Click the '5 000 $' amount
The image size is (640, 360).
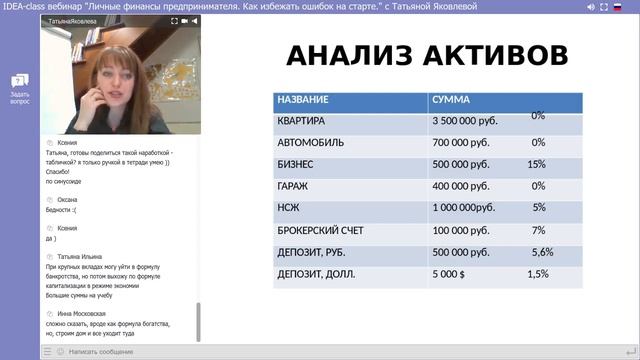click(x=448, y=274)
